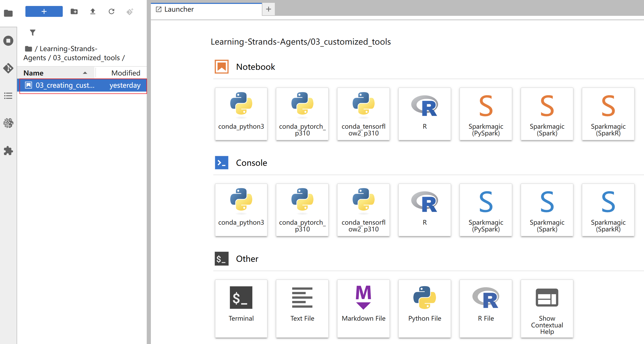
Task: Go to root folder via breadcrumb icon
Action: (x=29, y=49)
